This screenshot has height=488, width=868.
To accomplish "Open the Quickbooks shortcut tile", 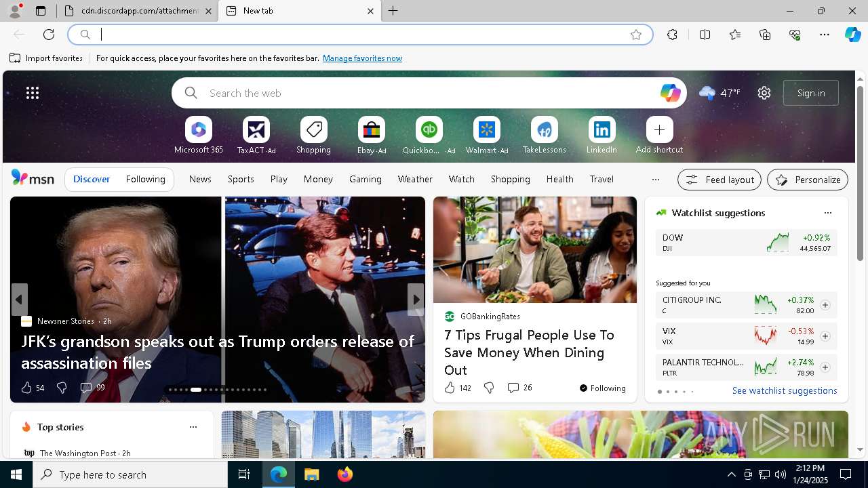I will pos(429,136).
